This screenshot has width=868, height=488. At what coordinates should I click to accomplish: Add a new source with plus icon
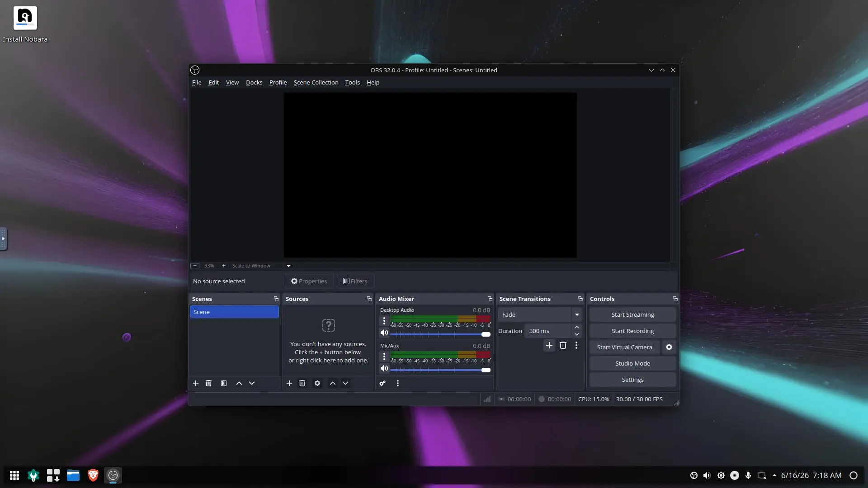[289, 383]
